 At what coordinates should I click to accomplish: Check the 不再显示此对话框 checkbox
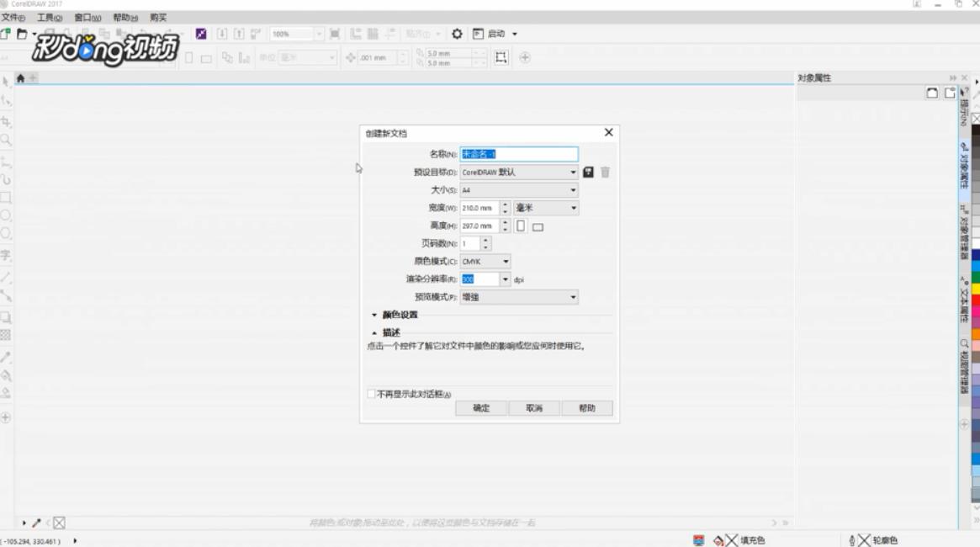(x=371, y=394)
